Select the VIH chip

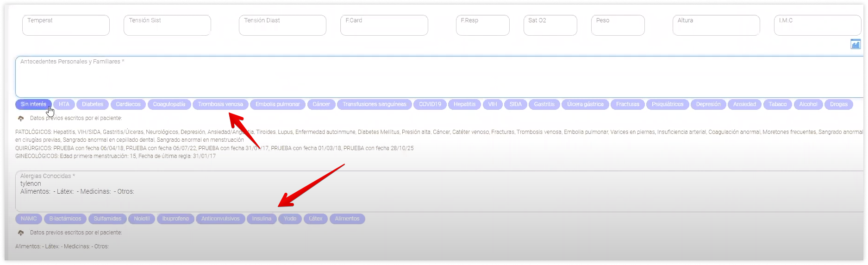pyautogui.click(x=493, y=104)
